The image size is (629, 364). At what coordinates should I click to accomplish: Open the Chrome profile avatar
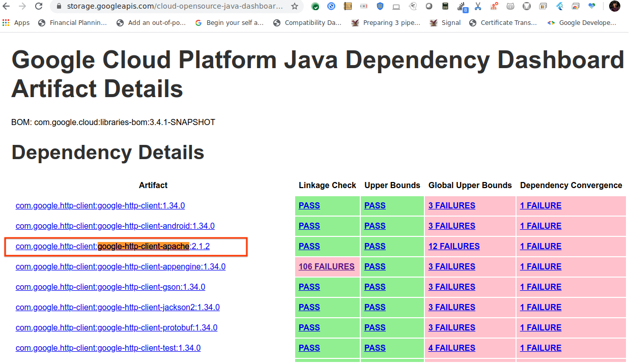point(614,7)
